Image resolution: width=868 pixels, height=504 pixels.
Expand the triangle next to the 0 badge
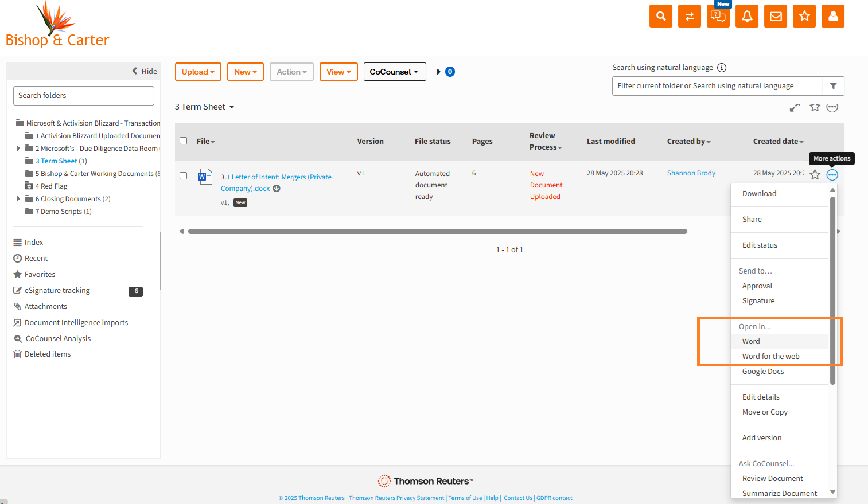439,72
